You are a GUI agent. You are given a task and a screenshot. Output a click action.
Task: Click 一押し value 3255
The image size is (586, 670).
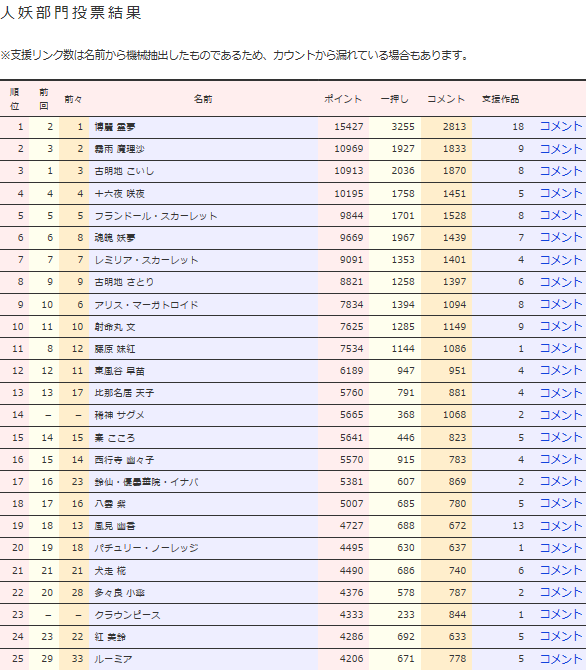point(403,126)
